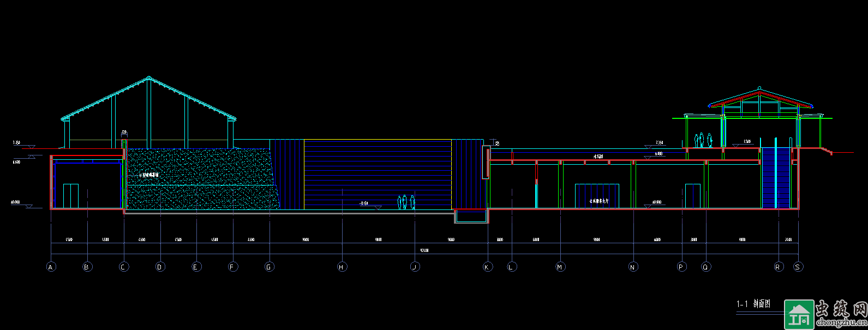Click the 1-1 section drawing title
The width and height of the screenshot is (868, 330).
coord(753,304)
